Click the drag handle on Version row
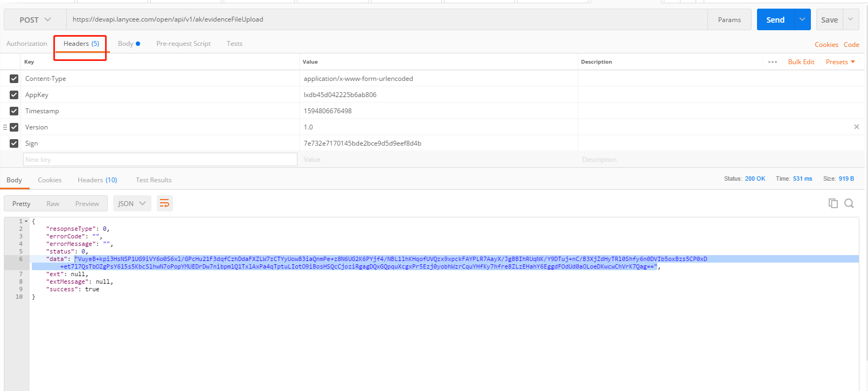The image size is (868, 391). click(x=5, y=127)
